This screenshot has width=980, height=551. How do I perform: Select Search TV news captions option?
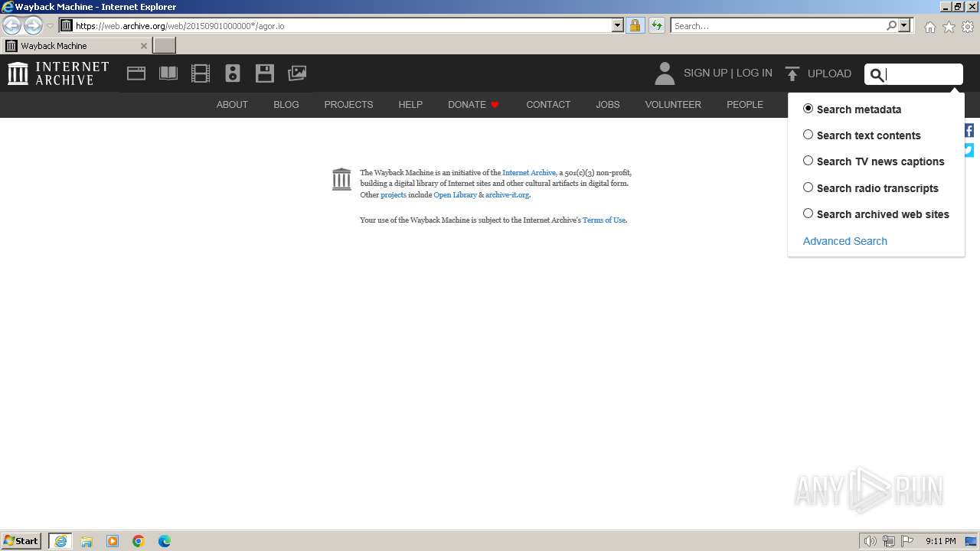pyautogui.click(x=808, y=161)
